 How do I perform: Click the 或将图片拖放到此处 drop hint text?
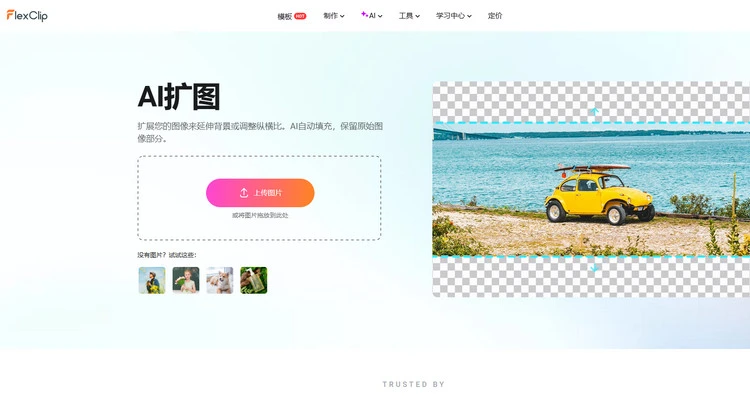tap(260, 215)
